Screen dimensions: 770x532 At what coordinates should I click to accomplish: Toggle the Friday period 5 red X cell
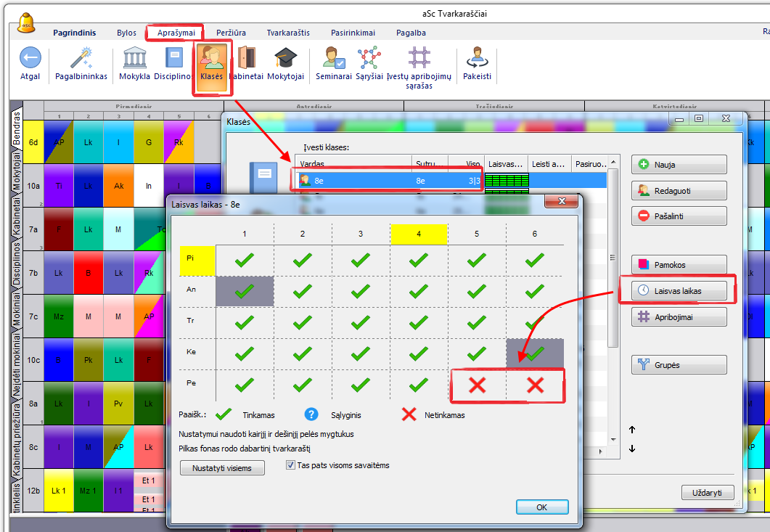(x=477, y=385)
